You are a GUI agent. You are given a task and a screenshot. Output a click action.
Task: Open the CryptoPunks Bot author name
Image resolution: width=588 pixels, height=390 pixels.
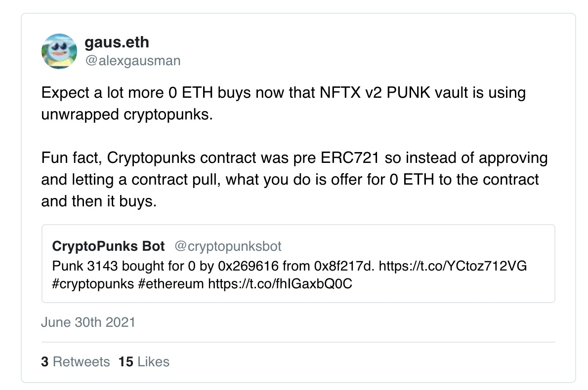(108, 246)
